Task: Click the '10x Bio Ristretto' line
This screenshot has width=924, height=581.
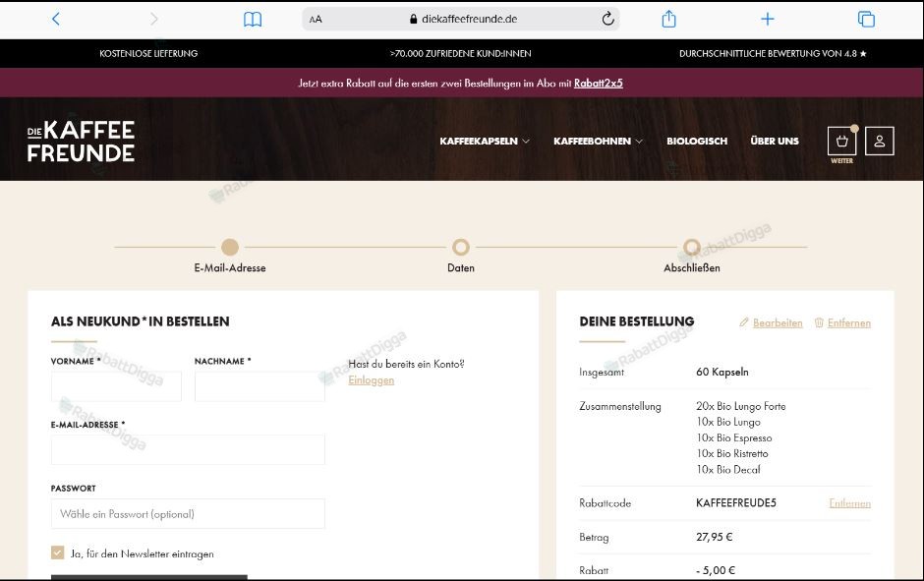Action: coord(732,454)
